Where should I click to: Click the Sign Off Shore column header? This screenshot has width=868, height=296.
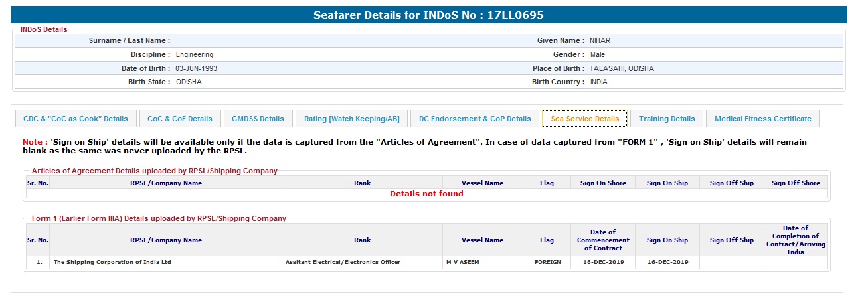(796, 183)
